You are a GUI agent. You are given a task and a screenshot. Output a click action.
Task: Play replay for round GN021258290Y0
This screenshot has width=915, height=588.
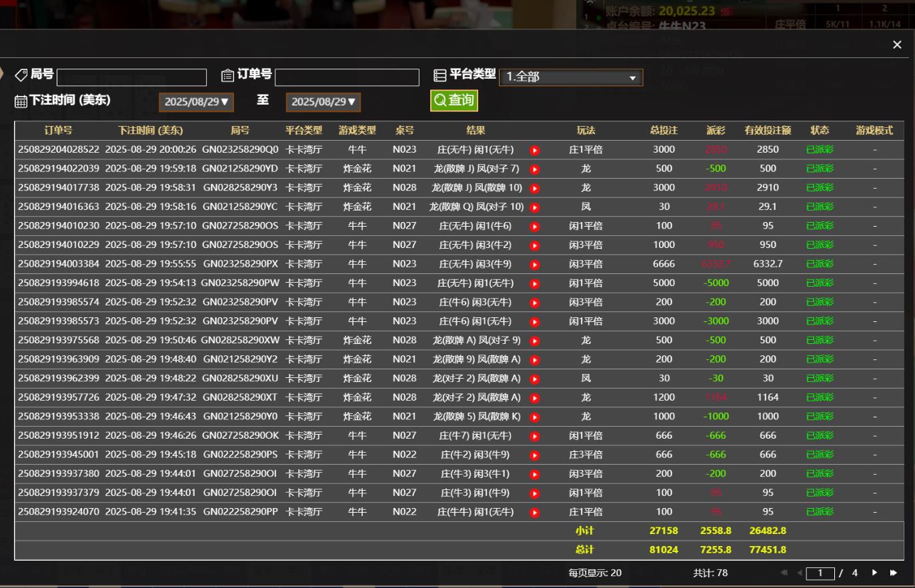point(534,417)
